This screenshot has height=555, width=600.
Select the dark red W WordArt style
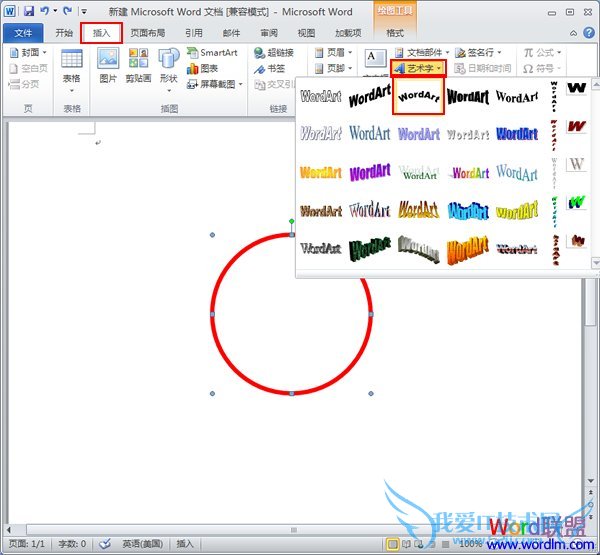[x=576, y=126]
